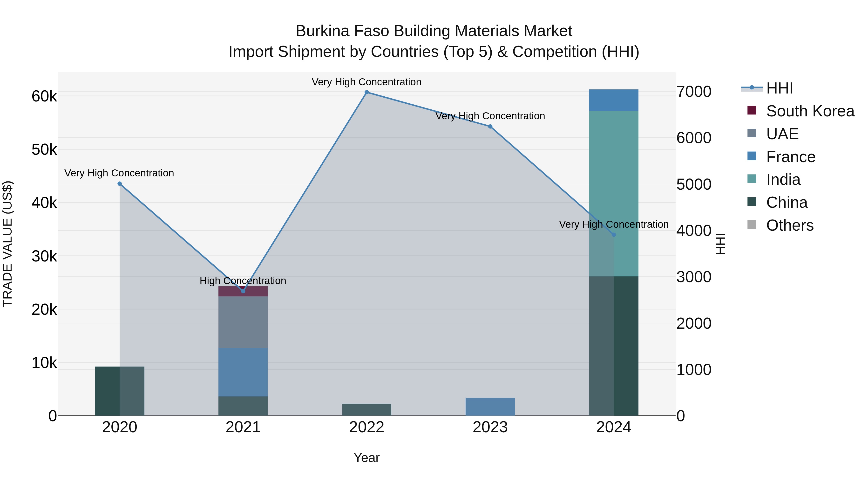Click the 2021 China bar segment
Viewport: 868px width, 488px height.
(243, 406)
